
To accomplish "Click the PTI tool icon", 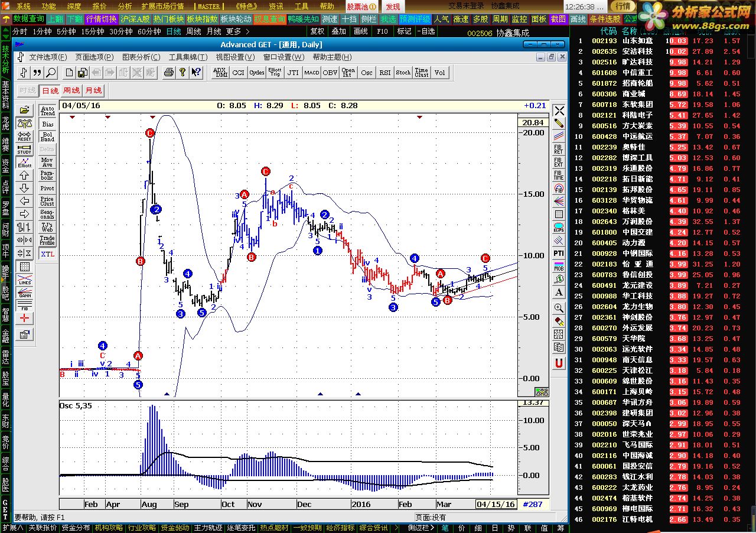I will coord(559,253).
